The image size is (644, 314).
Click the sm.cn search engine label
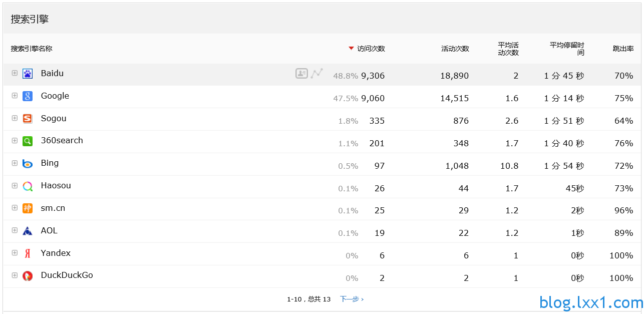click(53, 208)
